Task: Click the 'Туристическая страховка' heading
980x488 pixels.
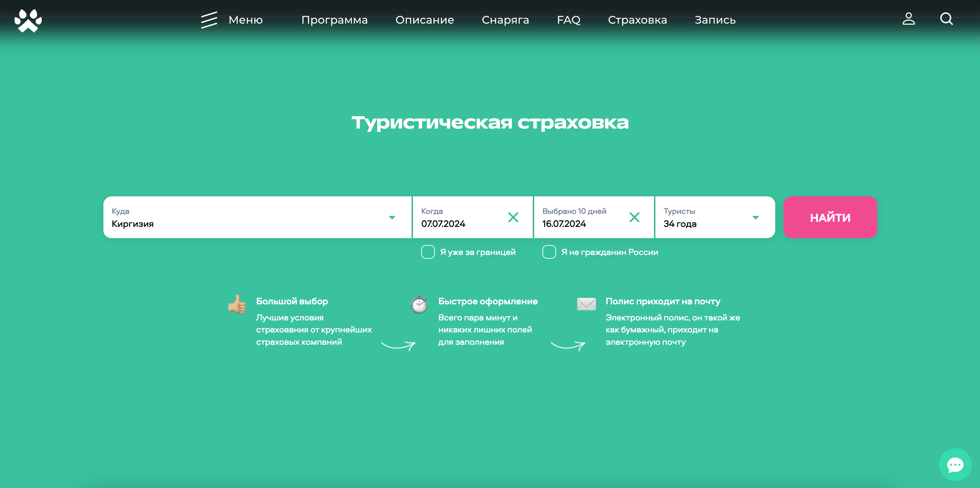Action: [x=490, y=123]
